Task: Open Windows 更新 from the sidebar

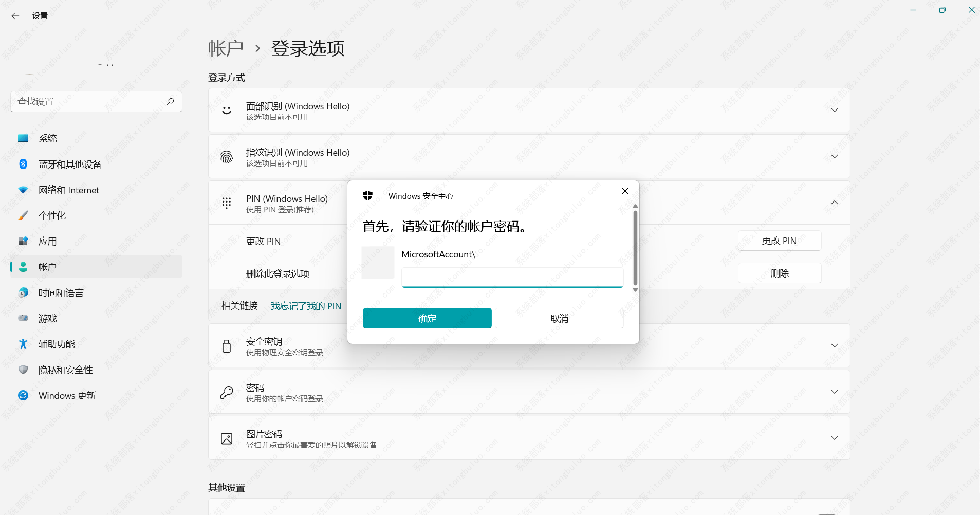Action: pyautogui.click(x=67, y=395)
